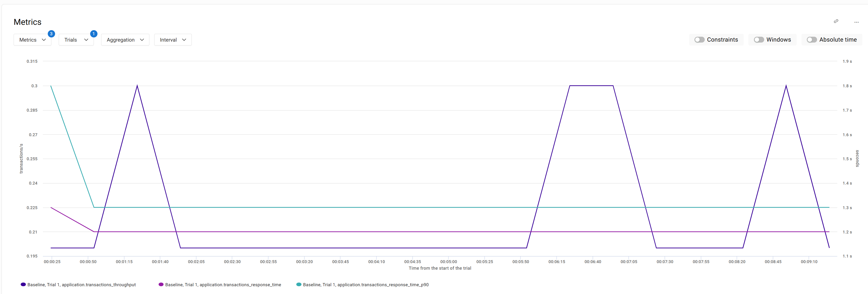Screen dimensions: 868x294
Task: Click the response_time_p90 legend teal dot
Action: pos(299,285)
